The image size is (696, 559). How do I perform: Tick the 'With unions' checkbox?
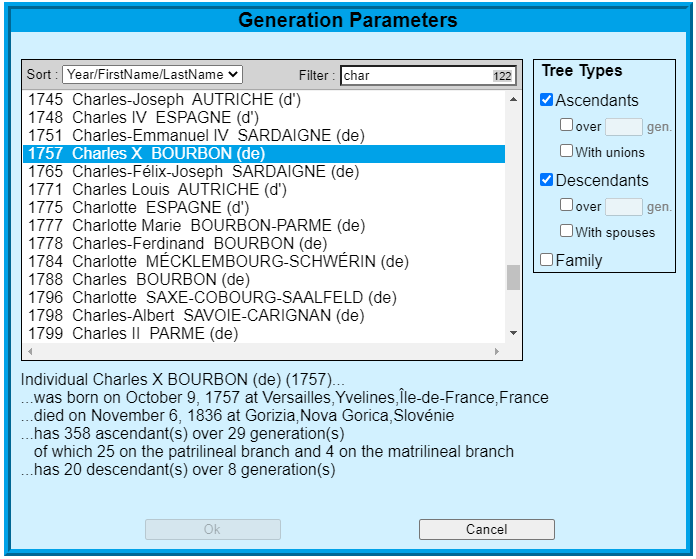tap(566, 151)
